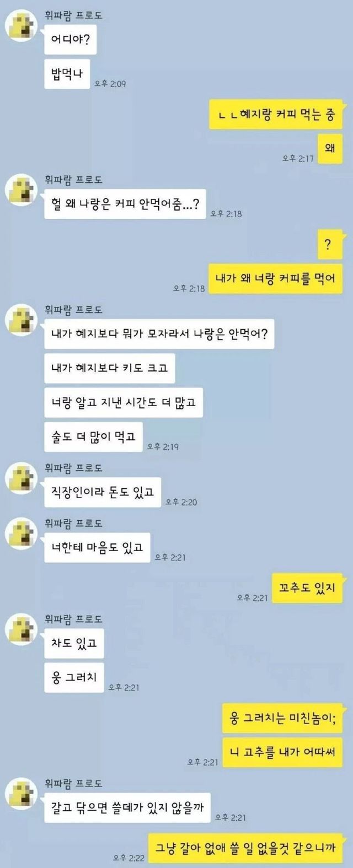Select the 웅 그러치 white bubble

(x=74, y=678)
